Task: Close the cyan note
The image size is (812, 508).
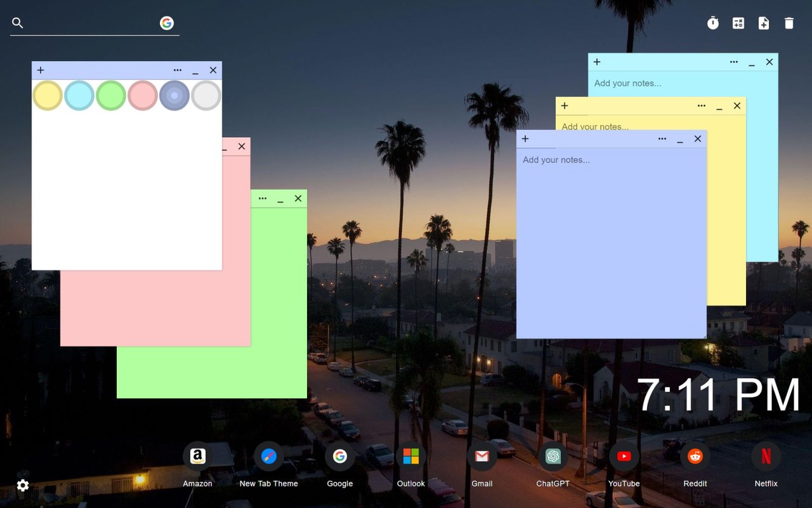Action: click(769, 62)
